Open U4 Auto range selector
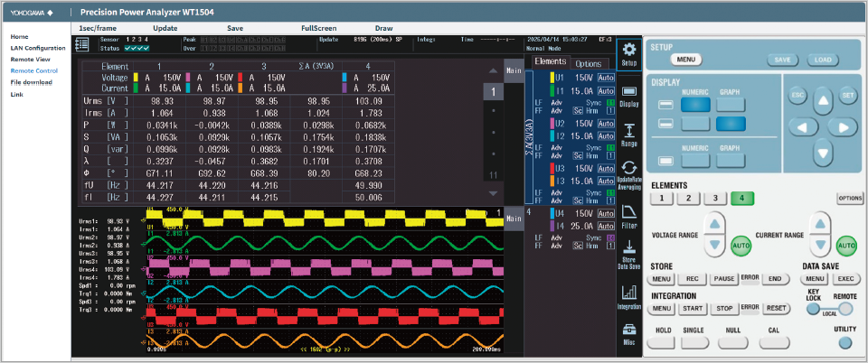Screen dimensions: 868x363 coord(606,213)
